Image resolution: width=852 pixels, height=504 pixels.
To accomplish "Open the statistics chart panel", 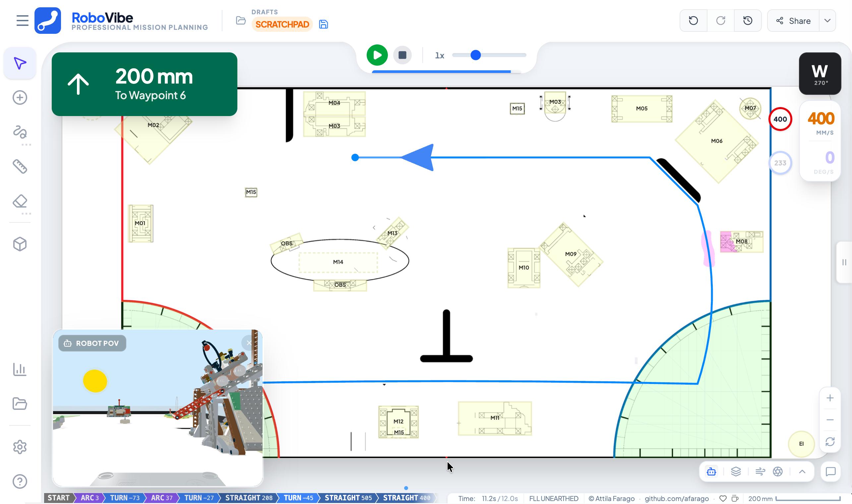I will pyautogui.click(x=20, y=369).
